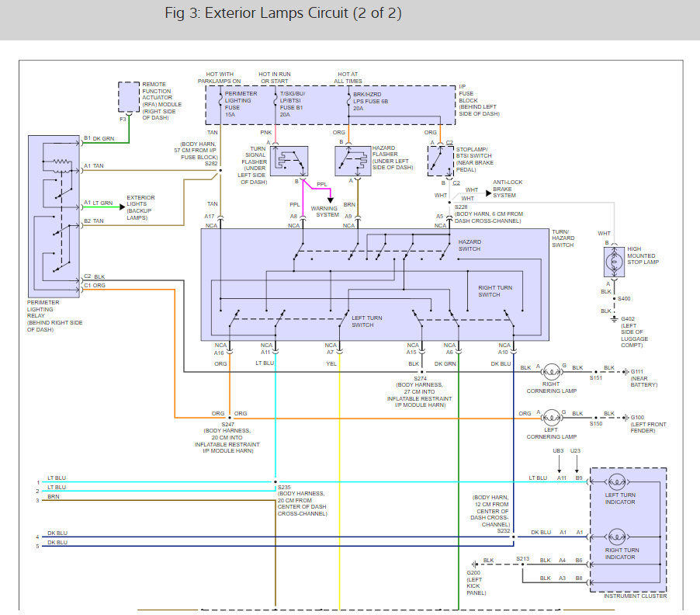Click the 'HOT AT ALL TIMES' label
The image size is (700, 615).
click(x=348, y=78)
